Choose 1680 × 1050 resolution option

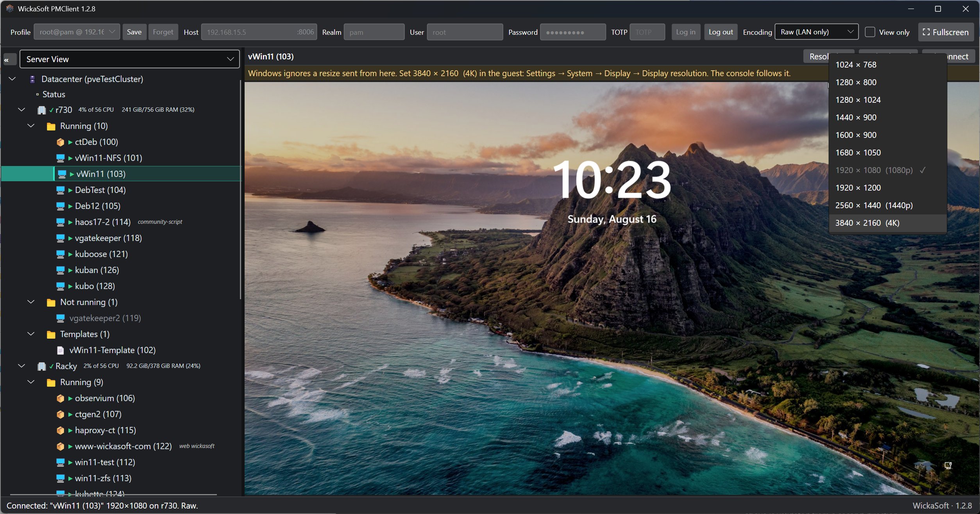pos(887,153)
